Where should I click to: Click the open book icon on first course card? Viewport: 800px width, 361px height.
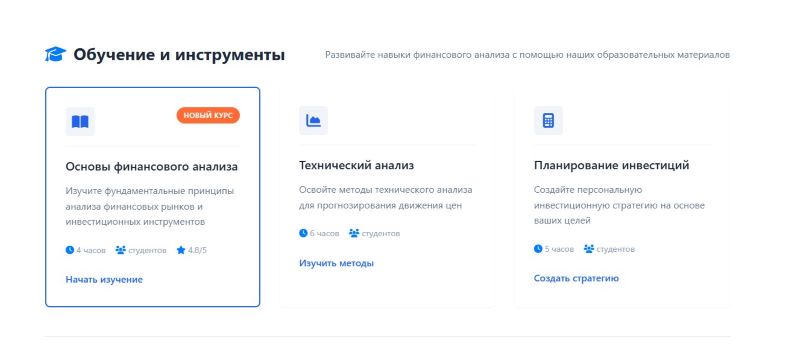pyautogui.click(x=80, y=122)
